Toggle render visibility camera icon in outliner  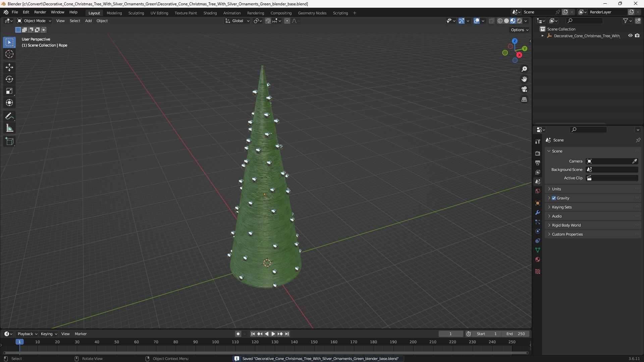point(637,36)
